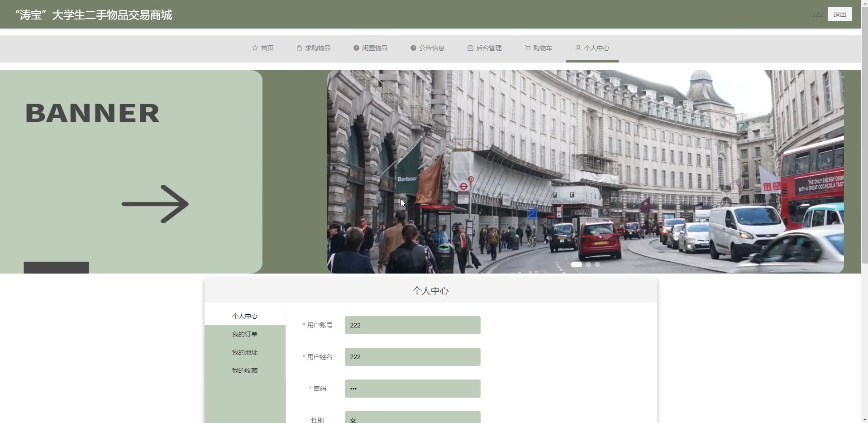Click the London street carousel image
The image size is (868, 423).
tap(585, 171)
